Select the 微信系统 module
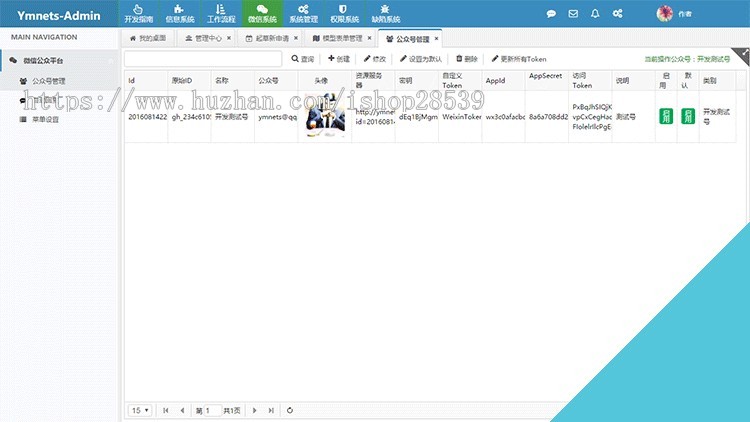Screen dimensions: 750x422 click(x=262, y=13)
